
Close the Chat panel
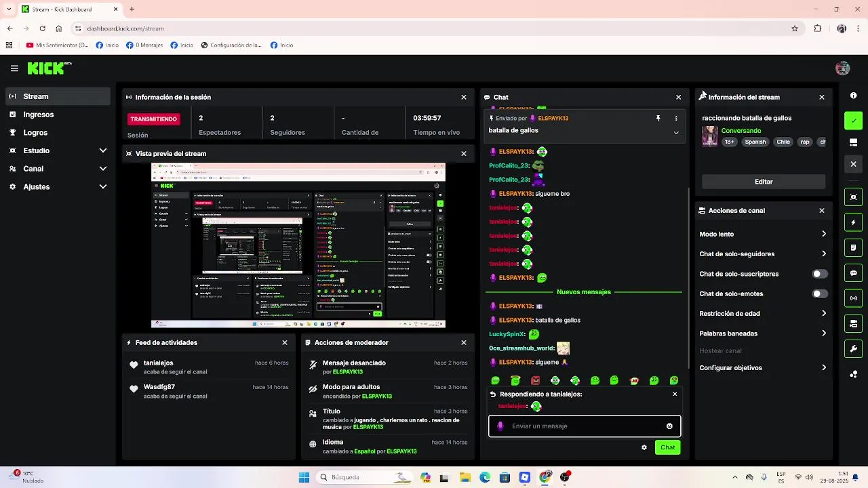click(678, 97)
